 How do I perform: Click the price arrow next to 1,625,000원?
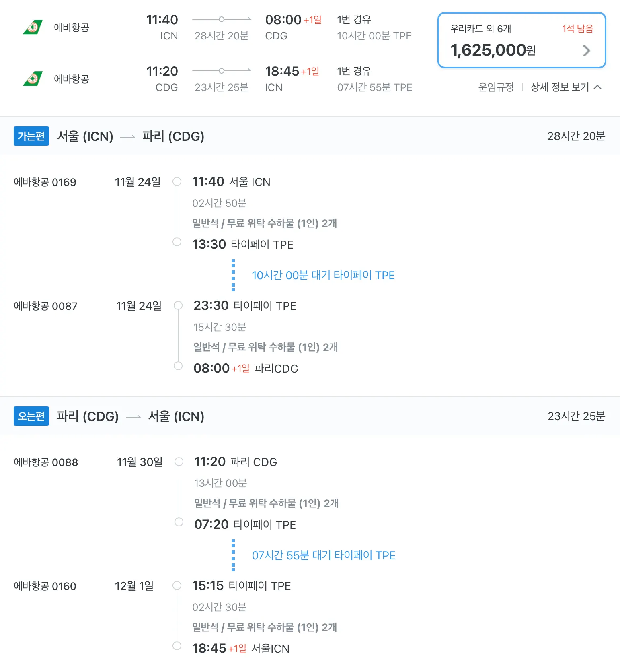pyautogui.click(x=587, y=51)
